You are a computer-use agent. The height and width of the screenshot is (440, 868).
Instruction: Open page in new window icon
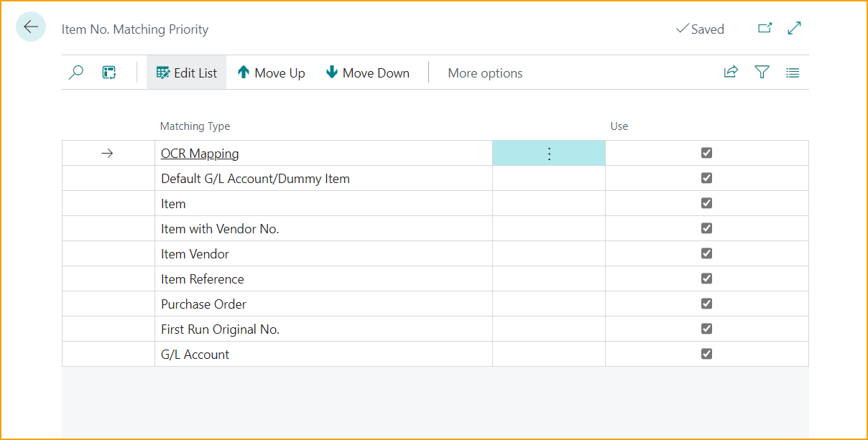[x=765, y=29]
